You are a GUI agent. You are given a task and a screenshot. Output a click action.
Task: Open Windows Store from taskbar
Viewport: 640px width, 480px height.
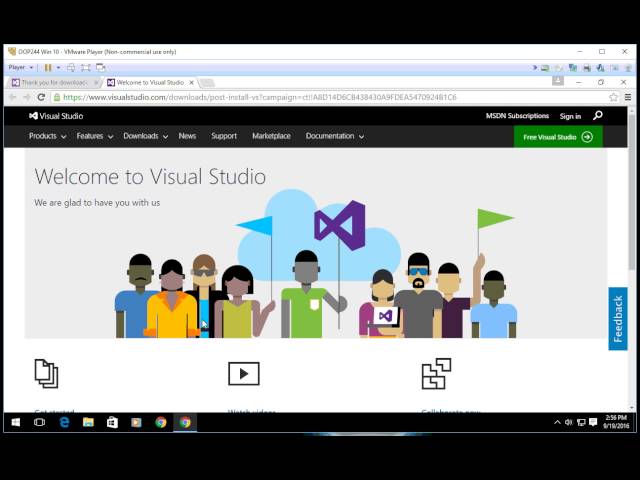pyautogui.click(x=112, y=422)
